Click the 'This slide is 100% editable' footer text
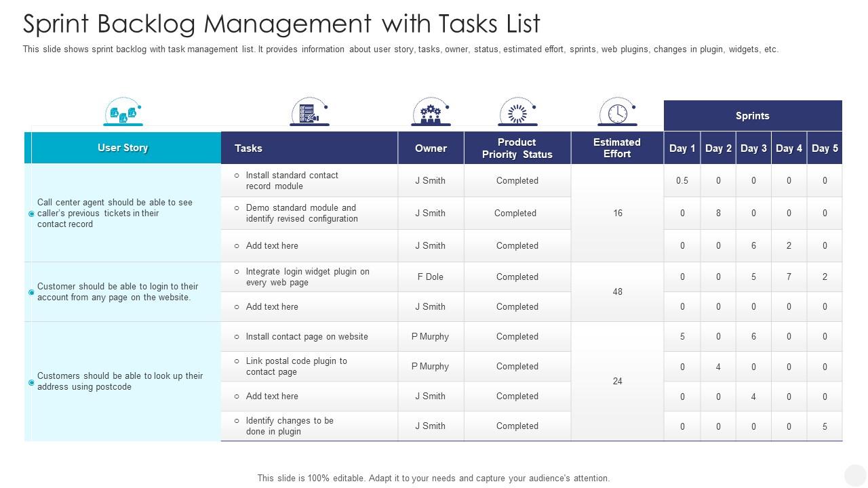 click(434, 477)
